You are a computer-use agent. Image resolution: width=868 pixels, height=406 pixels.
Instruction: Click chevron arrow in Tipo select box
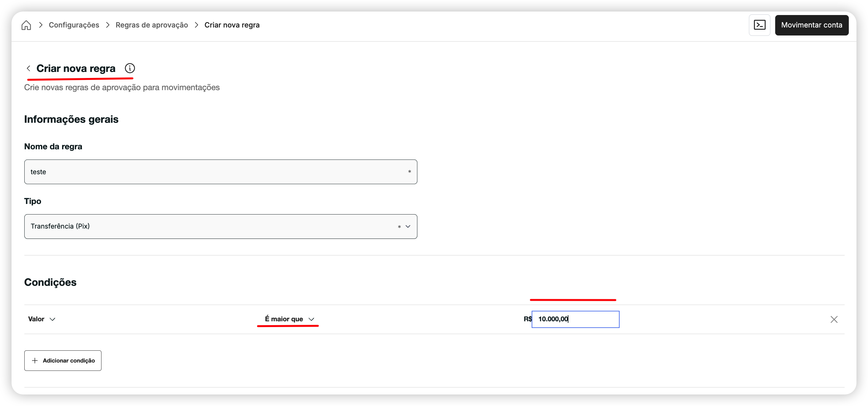[x=408, y=226]
